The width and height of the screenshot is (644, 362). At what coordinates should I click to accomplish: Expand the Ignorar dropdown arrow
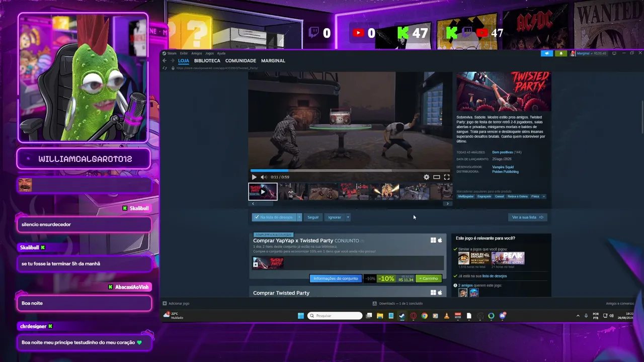tap(348, 217)
